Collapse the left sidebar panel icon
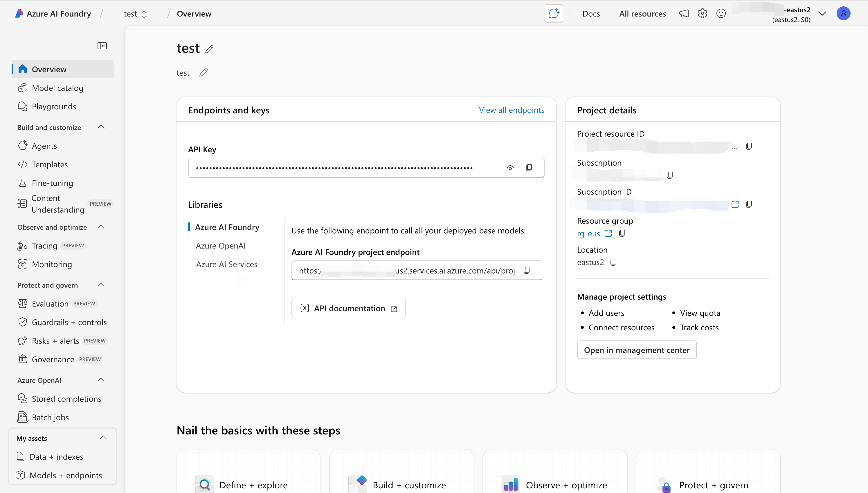The height and width of the screenshot is (493, 868). tap(102, 46)
